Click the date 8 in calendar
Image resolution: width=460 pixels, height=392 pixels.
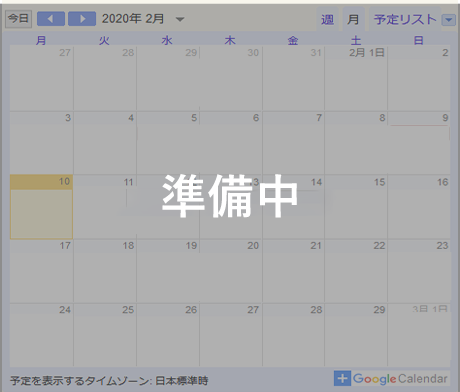(x=382, y=118)
